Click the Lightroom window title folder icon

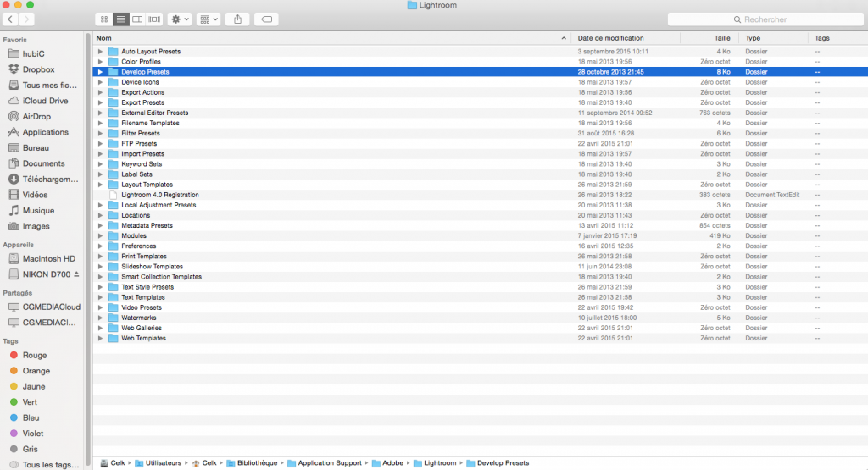pyautogui.click(x=412, y=5)
